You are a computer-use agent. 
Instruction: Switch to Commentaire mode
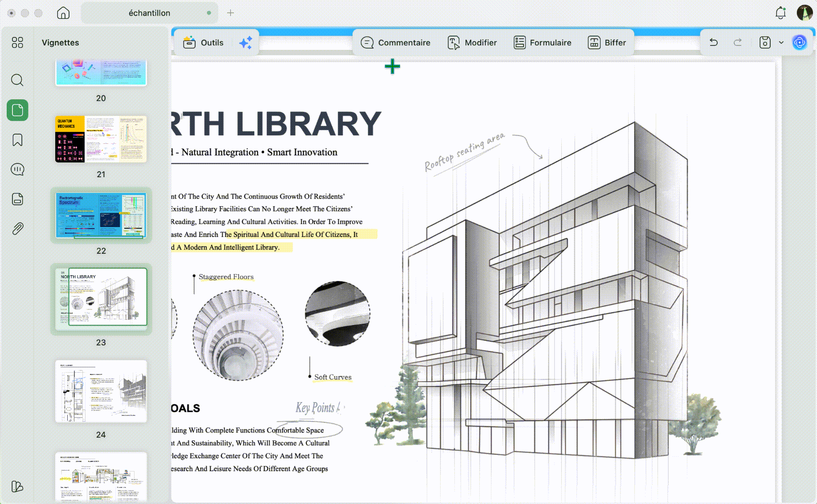point(396,43)
